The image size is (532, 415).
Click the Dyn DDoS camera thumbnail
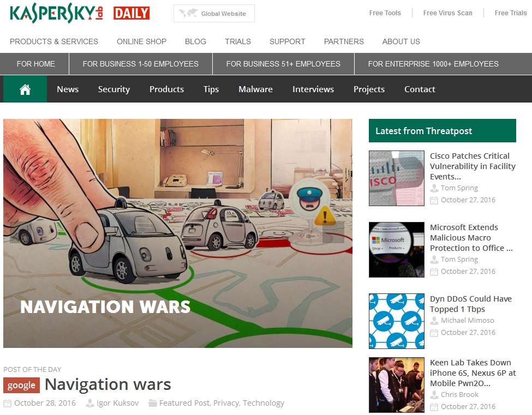click(x=397, y=321)
